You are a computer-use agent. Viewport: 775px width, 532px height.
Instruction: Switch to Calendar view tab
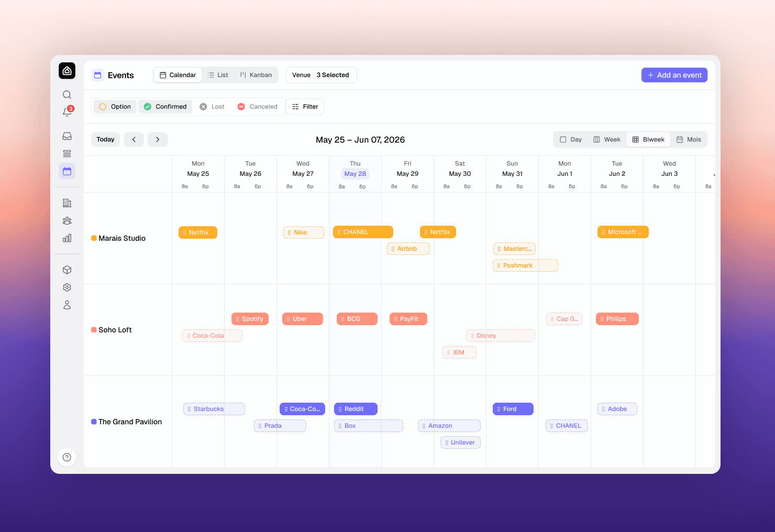[x=178, y=75]
